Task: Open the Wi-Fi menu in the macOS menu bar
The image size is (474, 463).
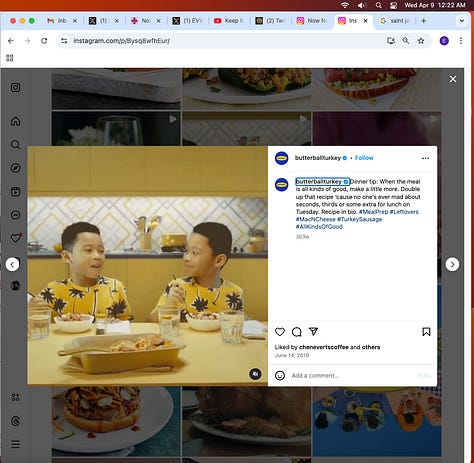Action: (x=345, y=5)
